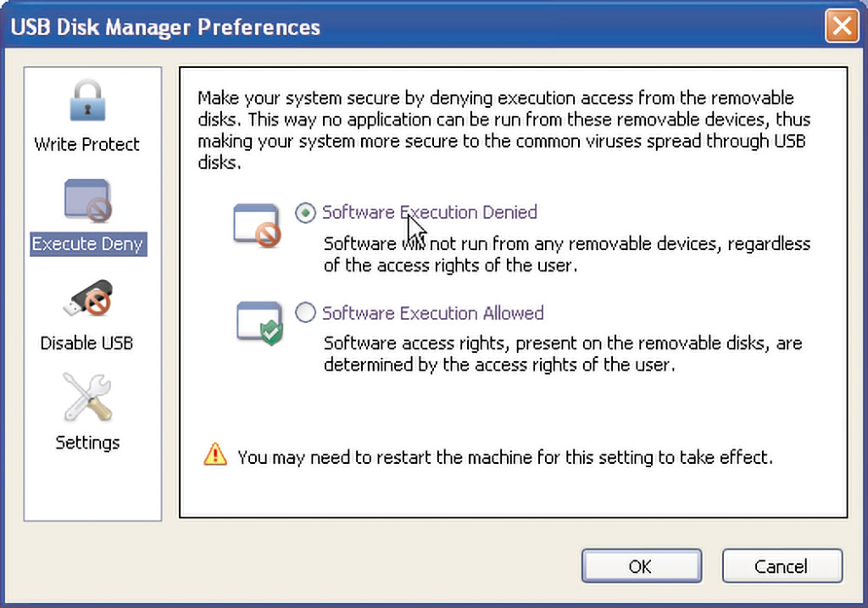Confirm changes with the OK button
Image resolution: width=868 pixels, height=608 pixels.
642,566
